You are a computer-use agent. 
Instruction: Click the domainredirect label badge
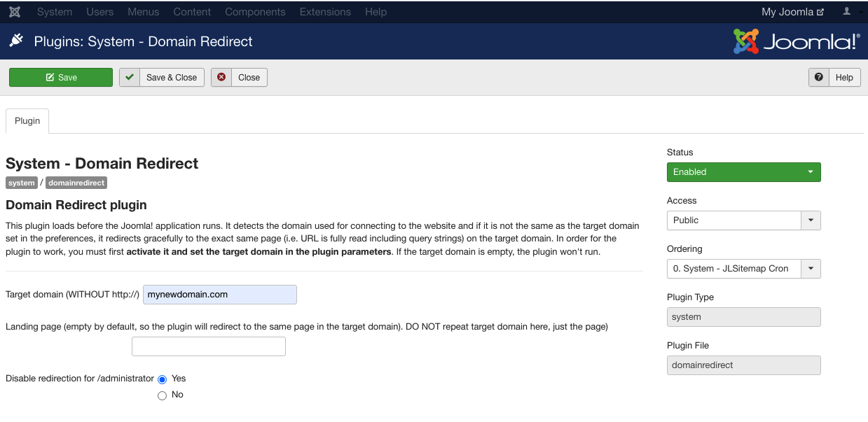[76, 183]
